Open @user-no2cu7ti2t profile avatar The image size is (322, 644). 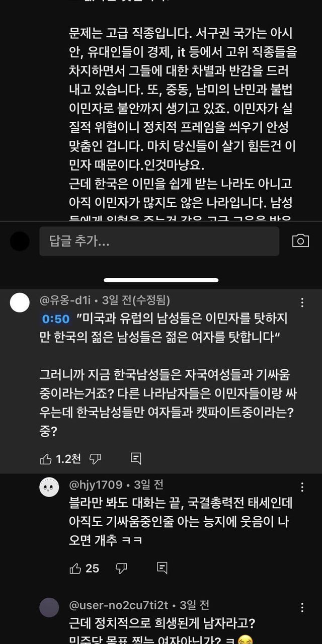click(x=49, y=607)
